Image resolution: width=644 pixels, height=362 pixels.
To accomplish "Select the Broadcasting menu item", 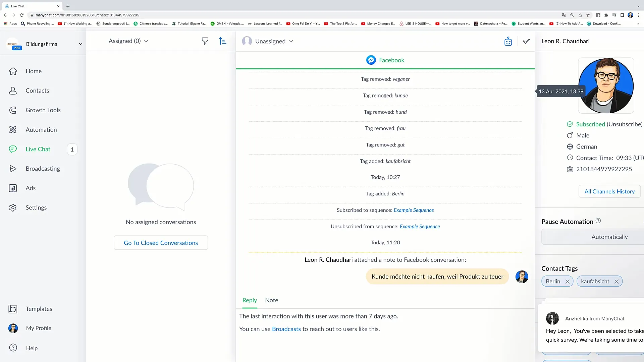I will 43,168.
